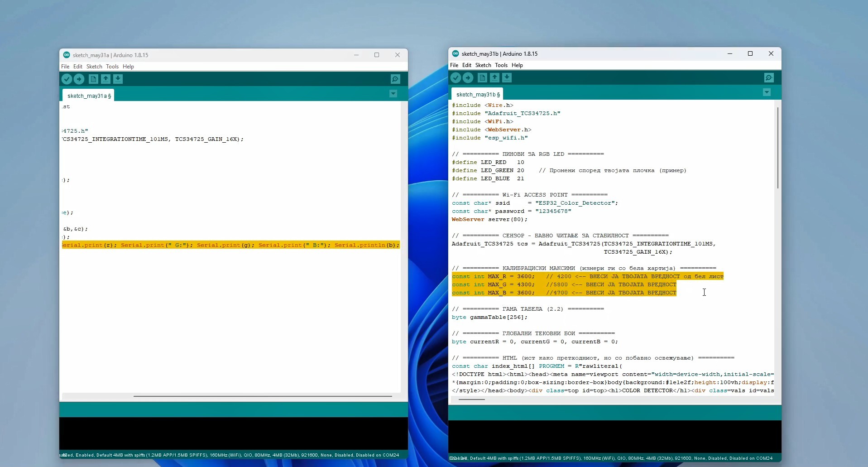Click the #define LED_RED 10 line
The height and width of the screenshot is (467, 868).
click(488, 162)
